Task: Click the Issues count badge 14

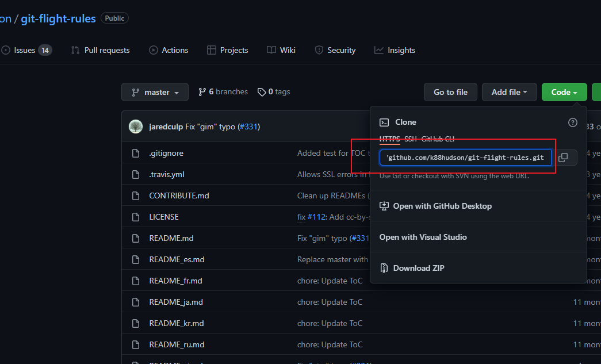Action: tap(45, 50)
